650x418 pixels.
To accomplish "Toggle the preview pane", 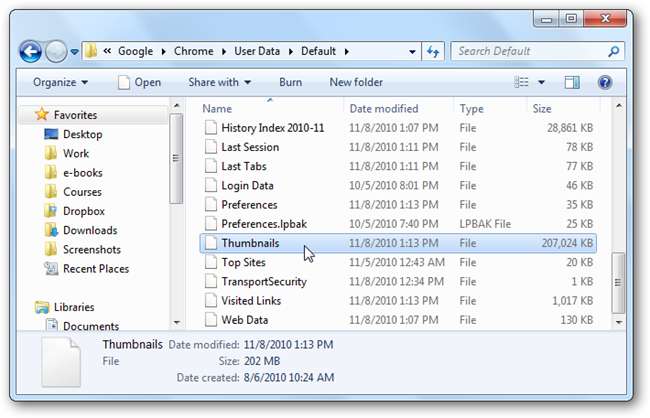I will point(572,82).
